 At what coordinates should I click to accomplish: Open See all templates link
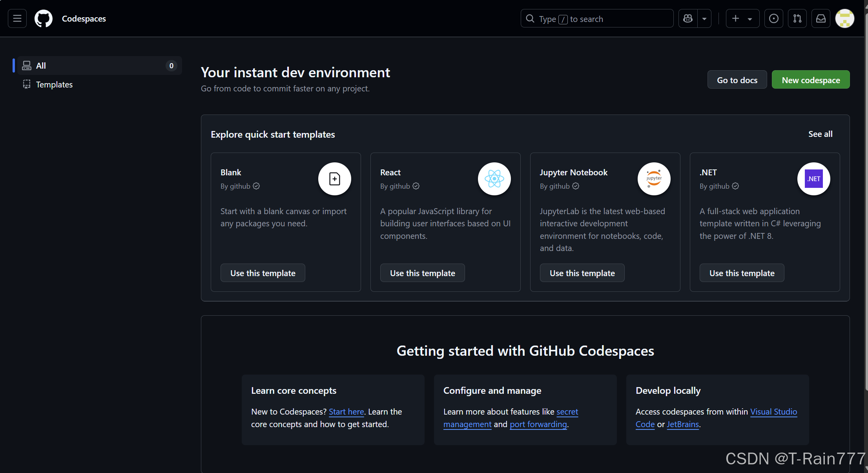[x=820, y=134]
